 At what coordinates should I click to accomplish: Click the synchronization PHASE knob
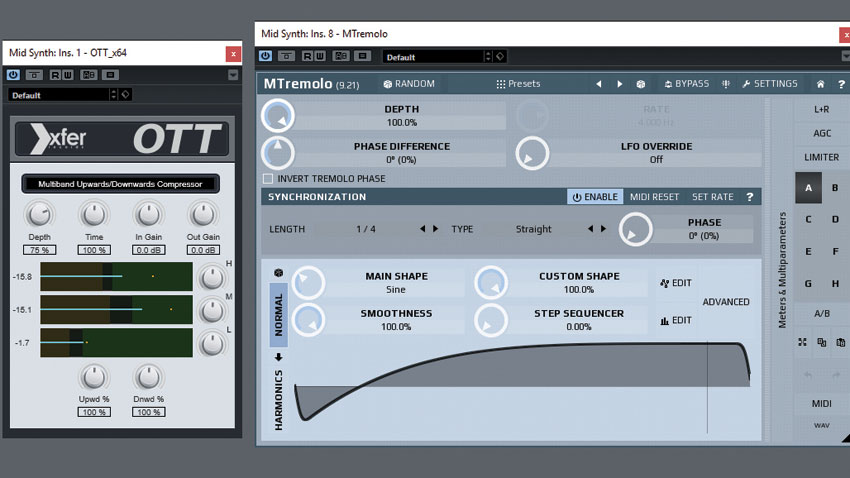[635, 229]
